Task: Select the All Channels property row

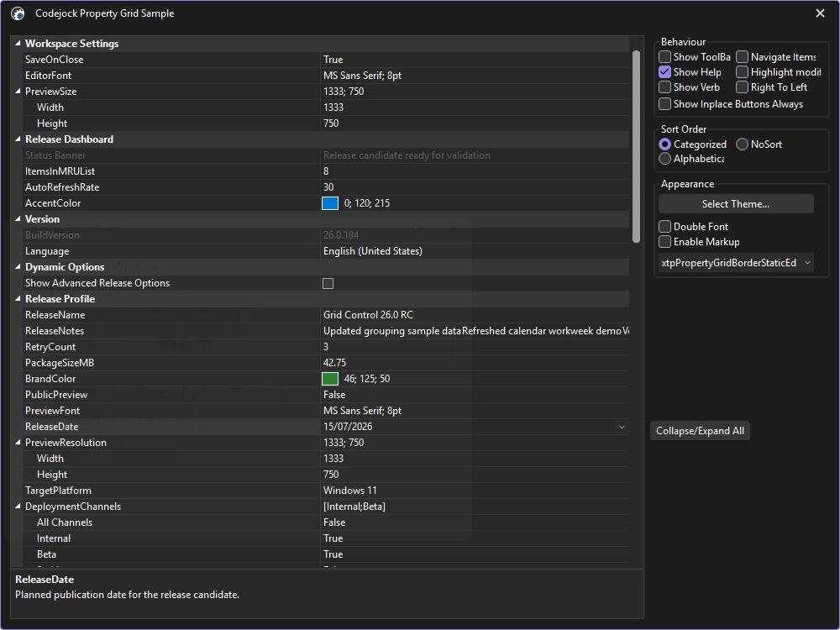Action: [326, 522]
